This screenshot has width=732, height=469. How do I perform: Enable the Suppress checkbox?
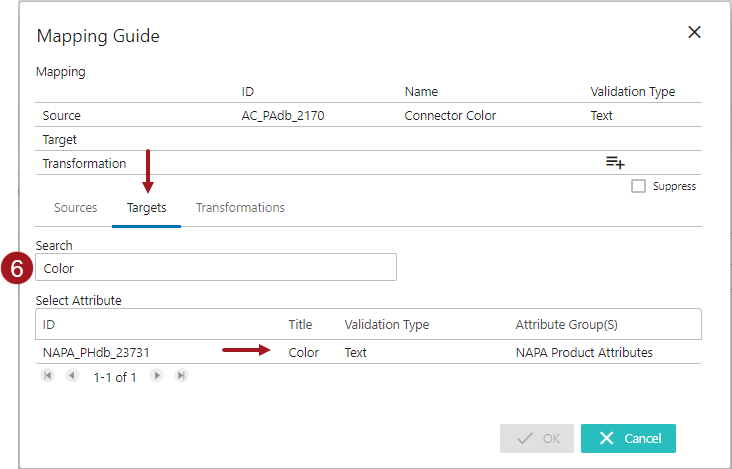click(639, 186)
